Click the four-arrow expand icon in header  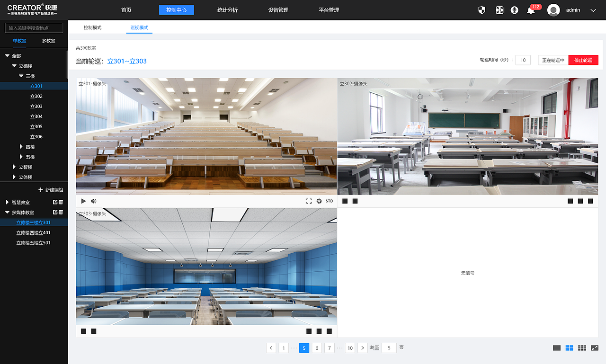click(x=499, y=10)
